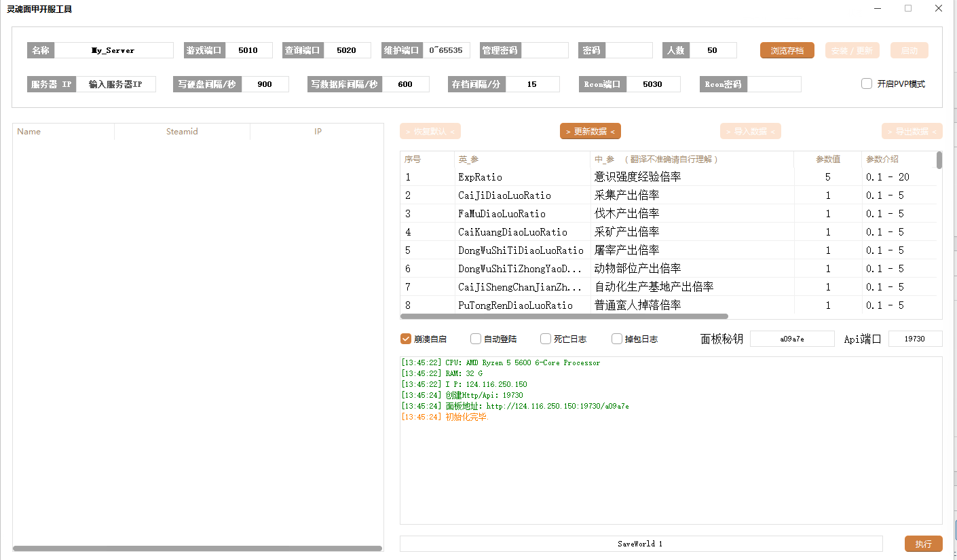Click the 名称 field with My_Server
957x560 pixels.
pyautogui.click(x=113, y=50)
